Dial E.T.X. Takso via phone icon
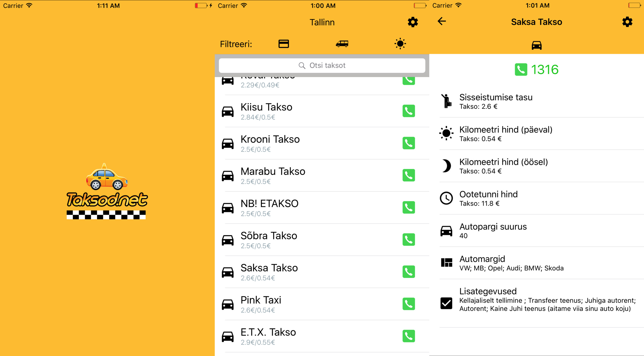644x356 pixels. click(408, 336)
